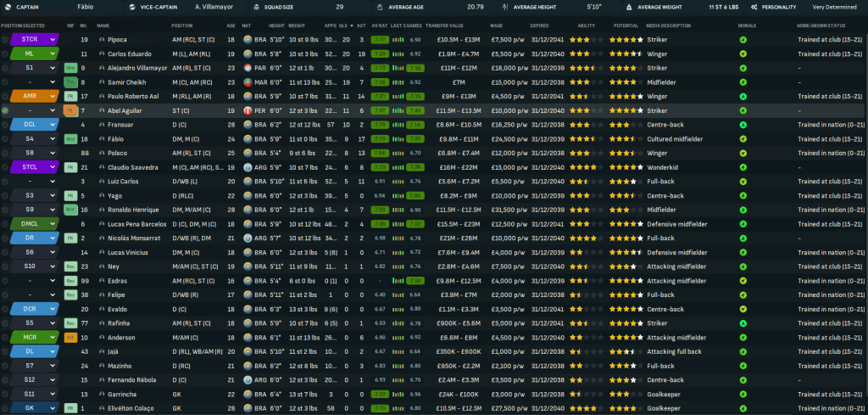Click Paulo Roberto Aal's PR status icon
Image resolution: width=868 pixels, height=415 pixels.
pyautogui.click(x=70, y=96)
